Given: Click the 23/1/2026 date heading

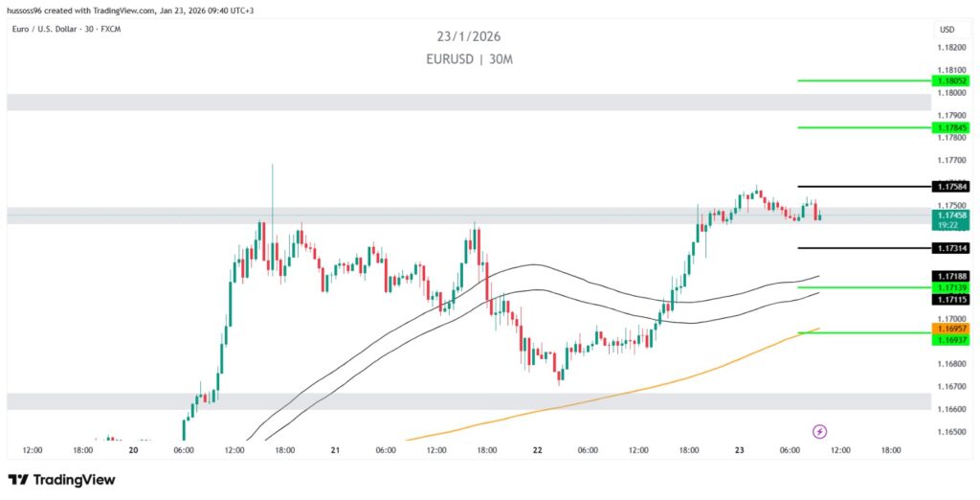Looking at the screenshot, I should [x=469, y=36].
